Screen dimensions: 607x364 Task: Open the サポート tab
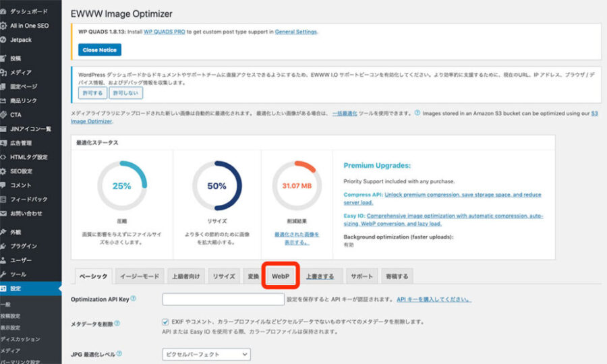pyautogui.click(x=362, y=276)
